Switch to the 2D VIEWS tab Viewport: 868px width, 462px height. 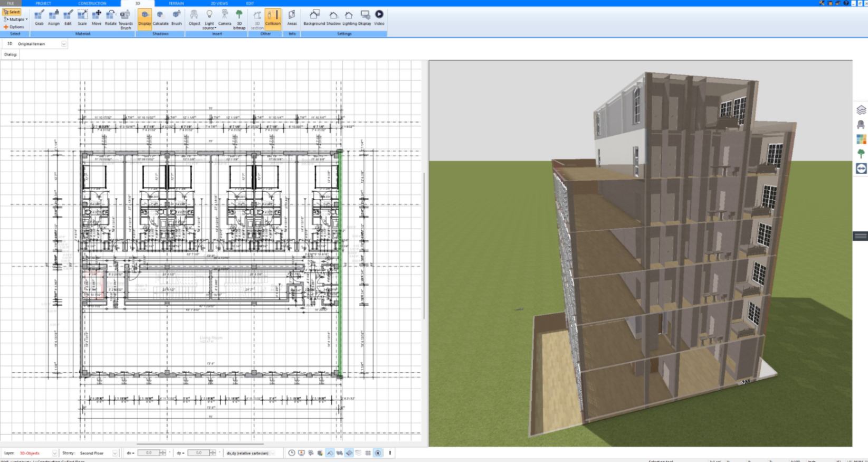click(x=219, y=3)
